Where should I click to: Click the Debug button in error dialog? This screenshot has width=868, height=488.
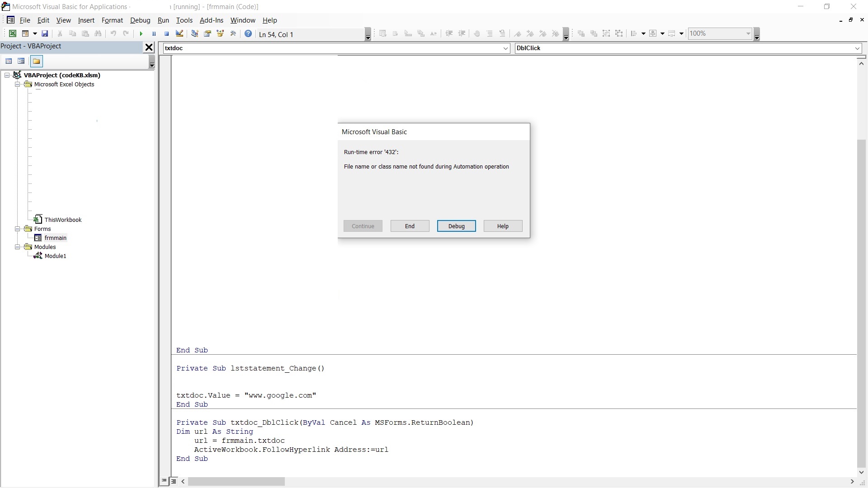pos(456,226)
